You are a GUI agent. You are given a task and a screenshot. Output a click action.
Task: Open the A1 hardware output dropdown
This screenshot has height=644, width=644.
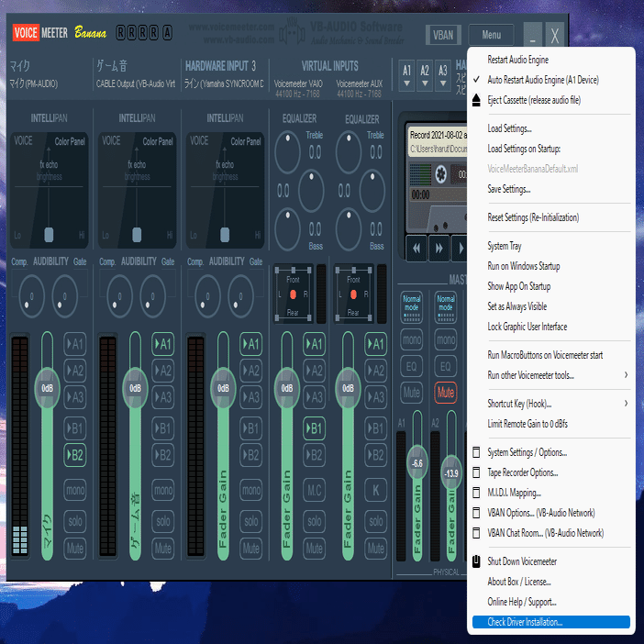tap(406, 75)
